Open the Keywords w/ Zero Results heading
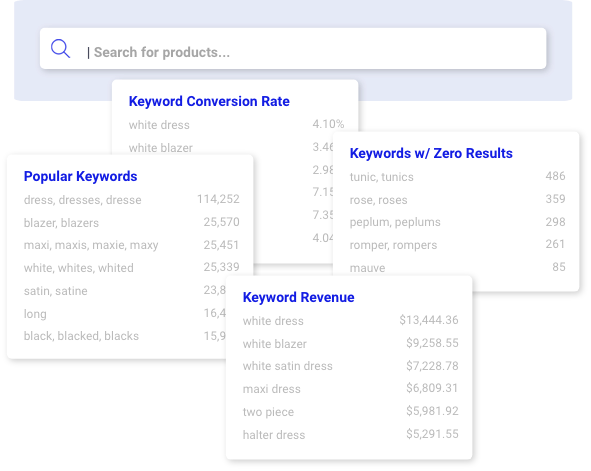The height and width of the screenshot is (471, 591). pyautogui.click(x=431, y=153)
